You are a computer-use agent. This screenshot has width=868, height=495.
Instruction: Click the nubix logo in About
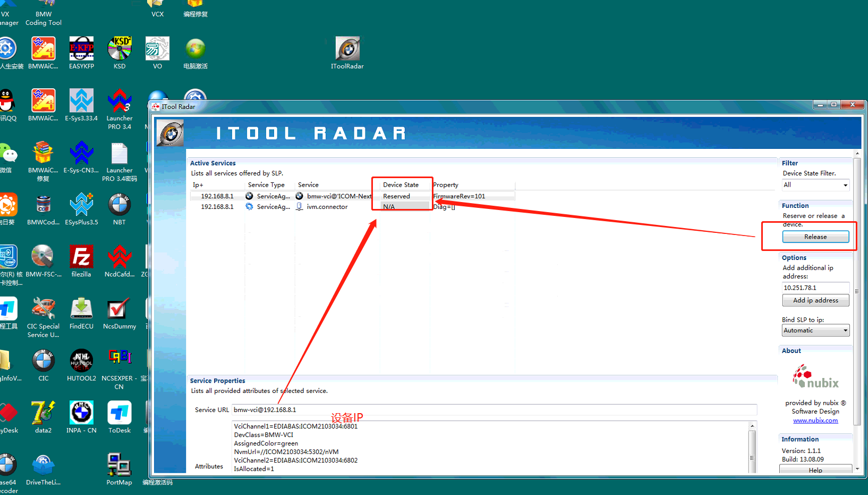(x=815, y=377)
